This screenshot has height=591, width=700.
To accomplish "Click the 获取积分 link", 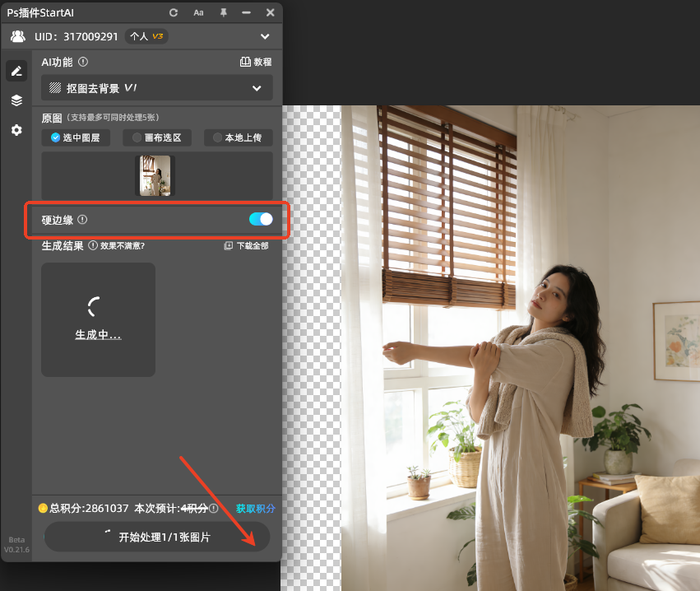I will pos(255,508).
